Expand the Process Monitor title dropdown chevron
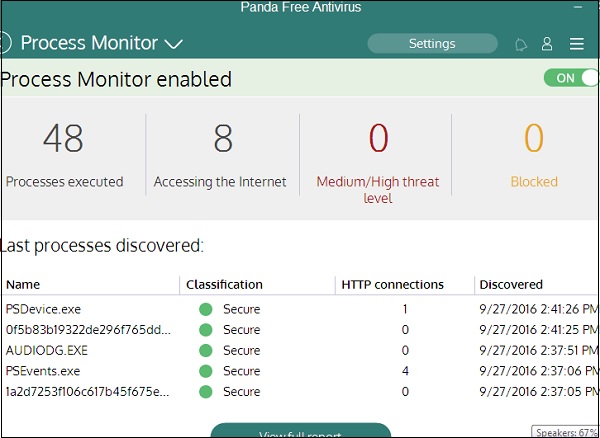Image resolution: width=600 pixels, height=438 pixels. [x=173, y=44]
